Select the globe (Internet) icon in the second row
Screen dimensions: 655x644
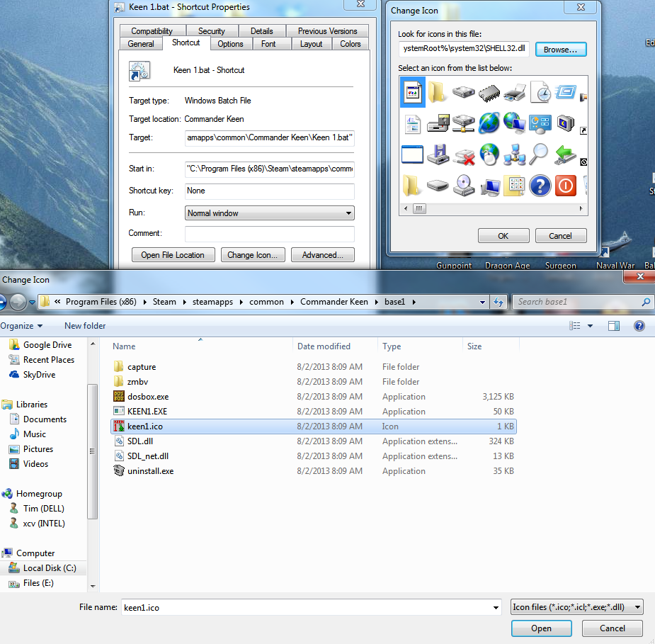(489, 123)
